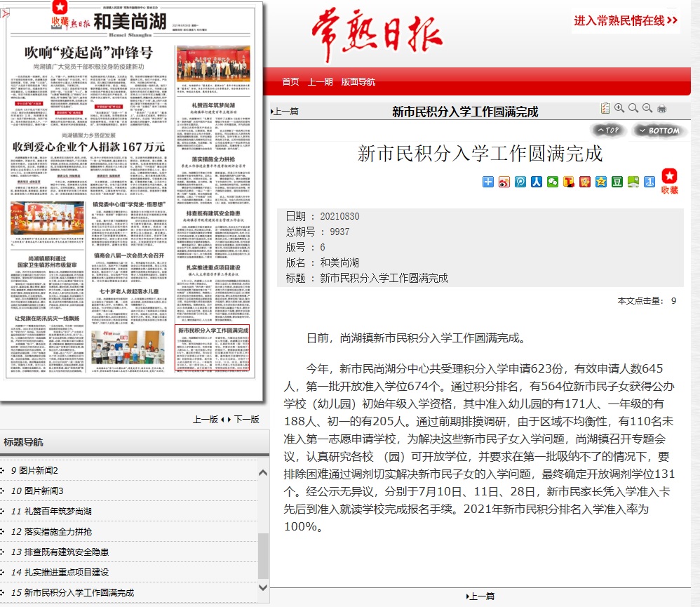
Task: Click the zoom-in magnifier with plus sign
Action: point(619,108)
